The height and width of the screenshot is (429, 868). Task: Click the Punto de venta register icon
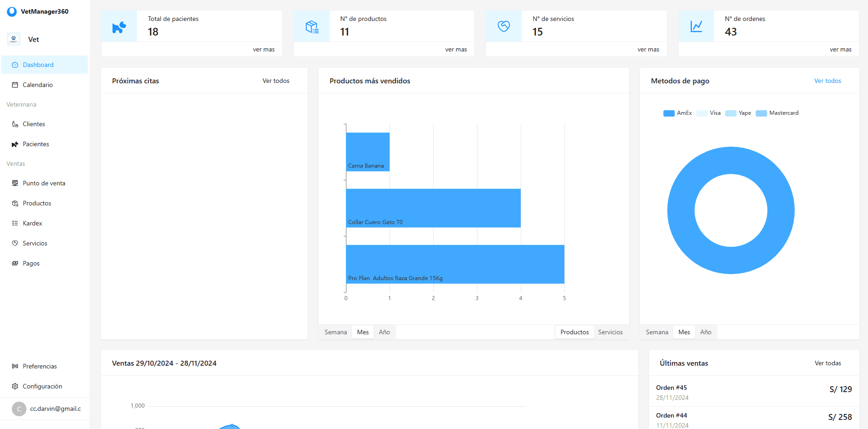(15, 183)
